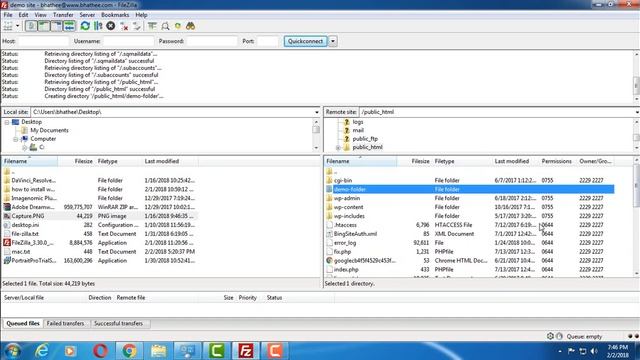Click the volume icon in system tray
Viewport: 640px width, 360px height.
[594, 351]
